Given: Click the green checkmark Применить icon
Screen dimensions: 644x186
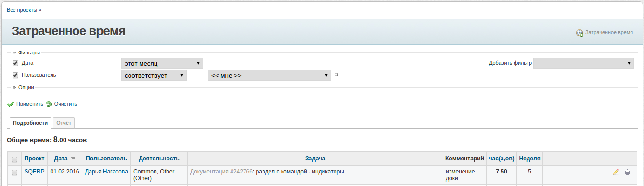Looking at the screenshot, I should (x=11, y=104).
